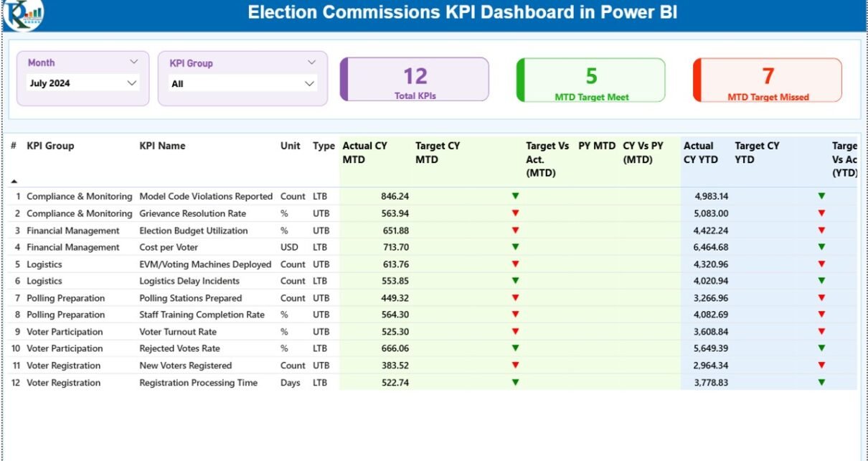
Task: Click green YTD arrow for Registration Processing Time
Action: click(821, 383)
